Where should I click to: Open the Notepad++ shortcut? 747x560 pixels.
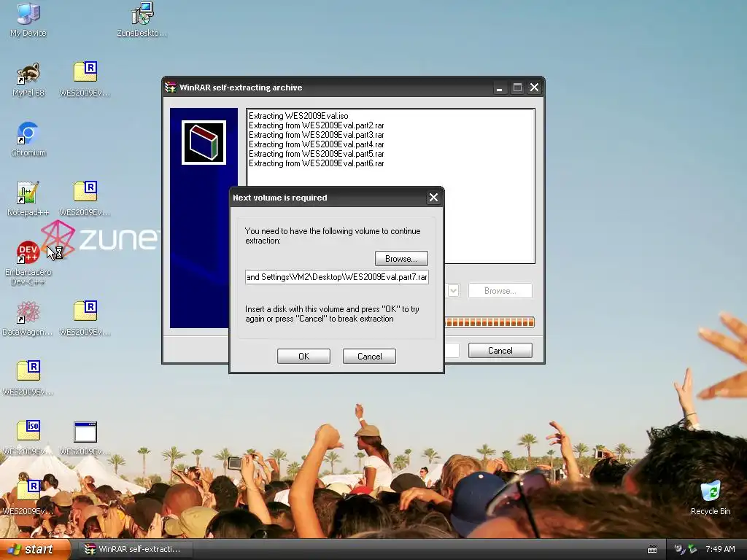coord(28,199)
